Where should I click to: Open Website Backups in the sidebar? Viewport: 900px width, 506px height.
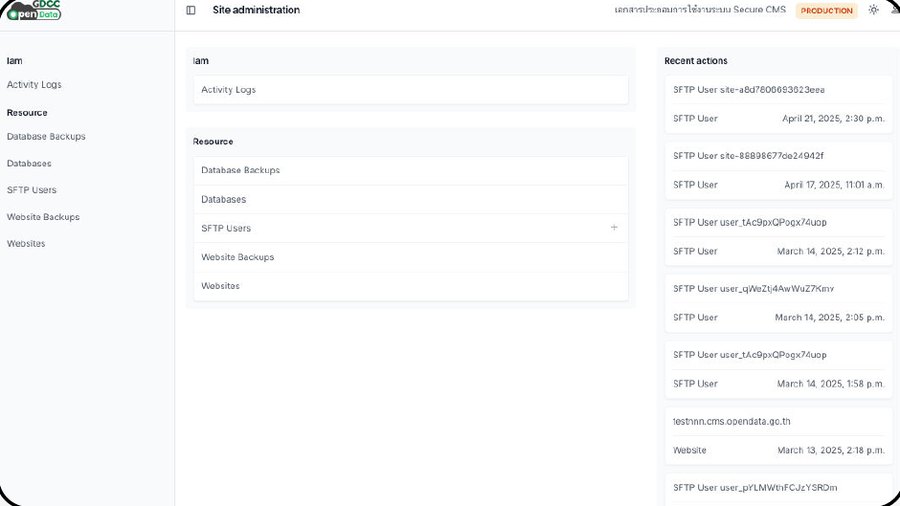43,217
